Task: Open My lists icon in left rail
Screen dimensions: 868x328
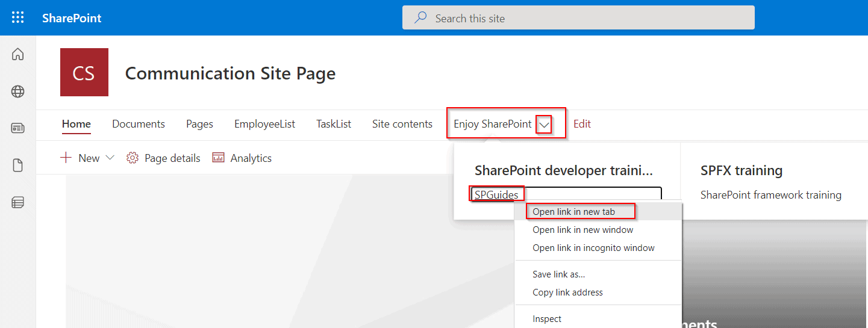Action: [x=18, y=203]
